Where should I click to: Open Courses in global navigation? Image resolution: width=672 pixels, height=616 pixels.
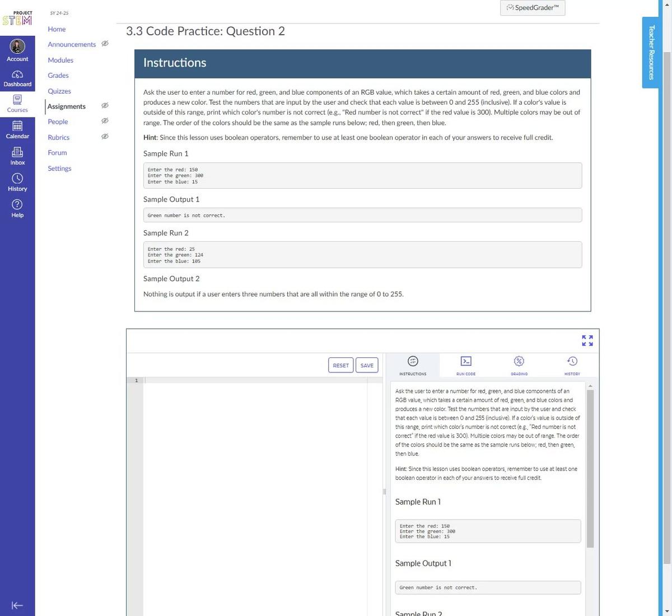tap(17, 104)
